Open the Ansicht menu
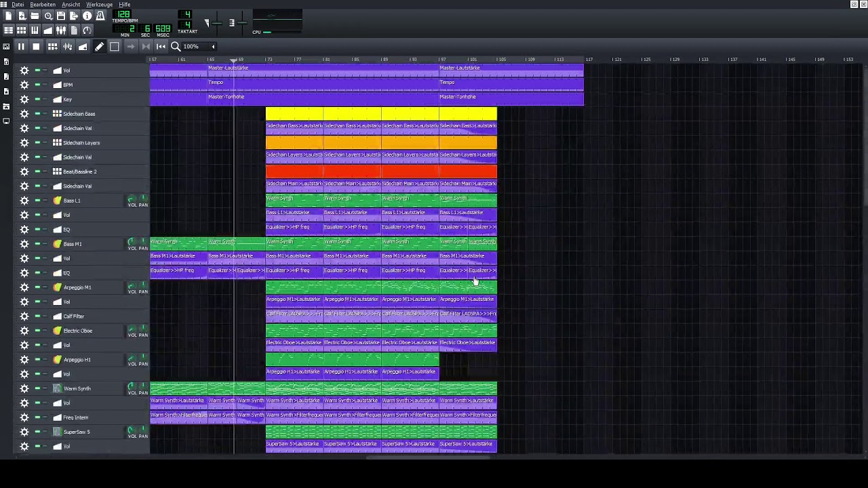The width and height of the screenshot is (868, 488). tap(71, 5)
